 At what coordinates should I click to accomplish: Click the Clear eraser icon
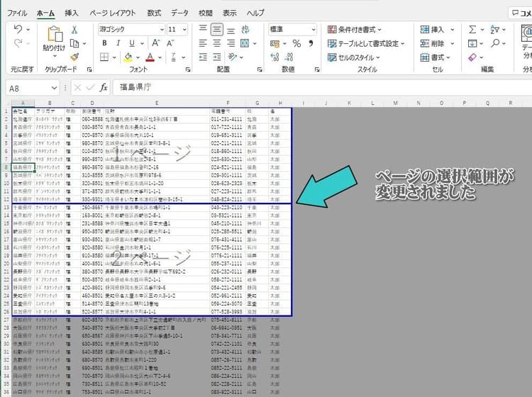(472, 57)
